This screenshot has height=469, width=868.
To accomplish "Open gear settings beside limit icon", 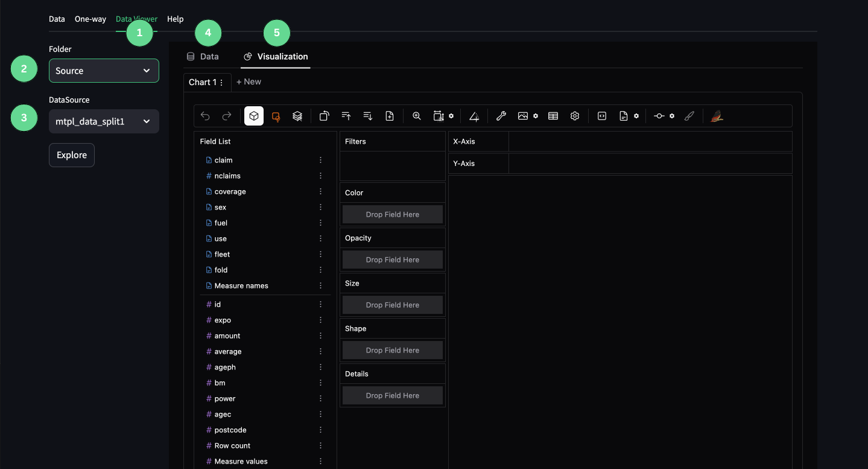I will tap(672, 116).
